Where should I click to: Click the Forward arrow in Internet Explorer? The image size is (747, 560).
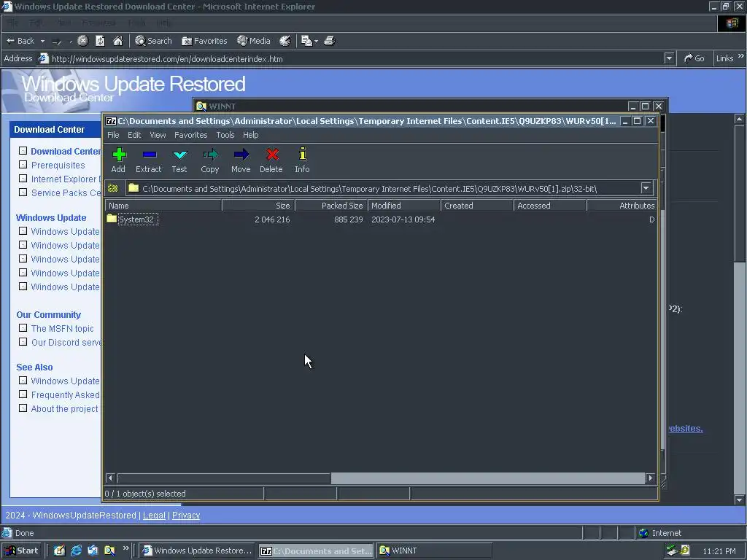(x=57, y=42)
